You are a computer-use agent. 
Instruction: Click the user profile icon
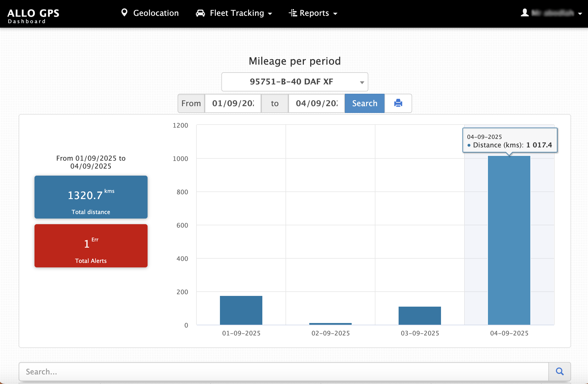pos(525,13)
